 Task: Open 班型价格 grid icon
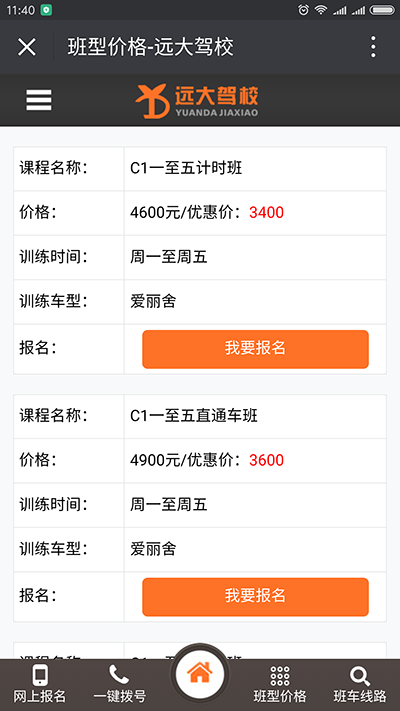pos(280,676)
